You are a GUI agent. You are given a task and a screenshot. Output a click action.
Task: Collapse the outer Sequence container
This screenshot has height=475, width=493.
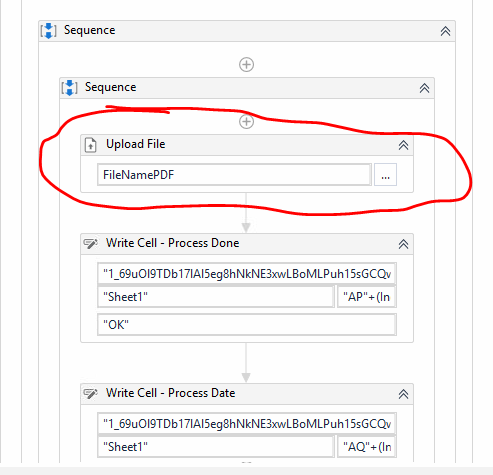[445, 31]
